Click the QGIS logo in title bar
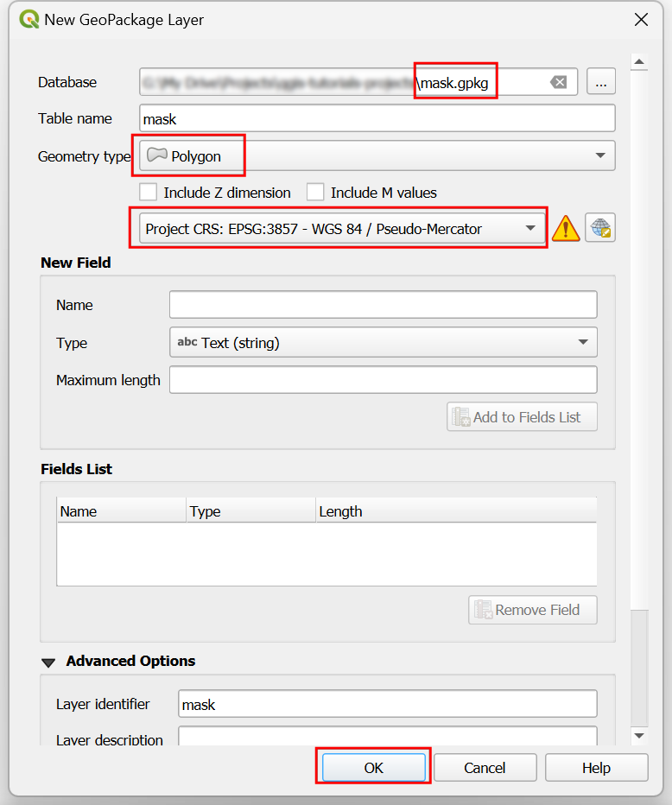672x805 pixels. tap(29, 19)
